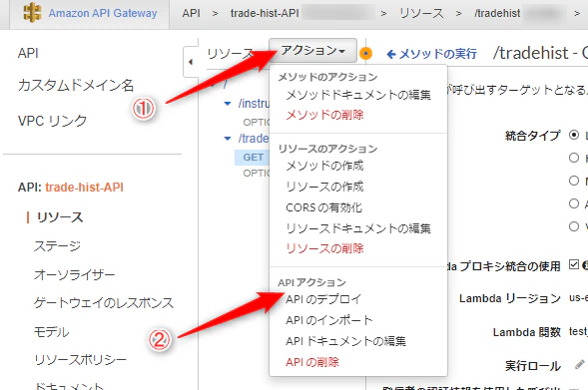Open the trade-hist-API breadcrumb

point(265,13)
